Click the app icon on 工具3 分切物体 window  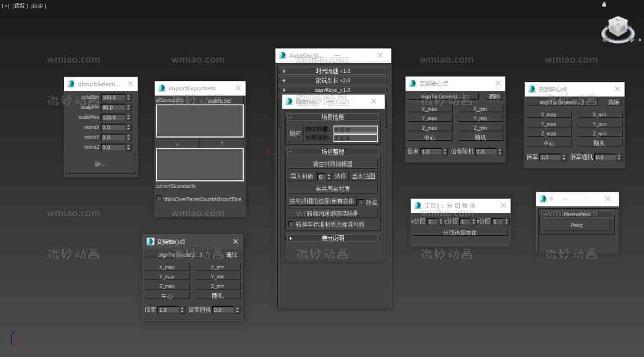pos(418,206)
